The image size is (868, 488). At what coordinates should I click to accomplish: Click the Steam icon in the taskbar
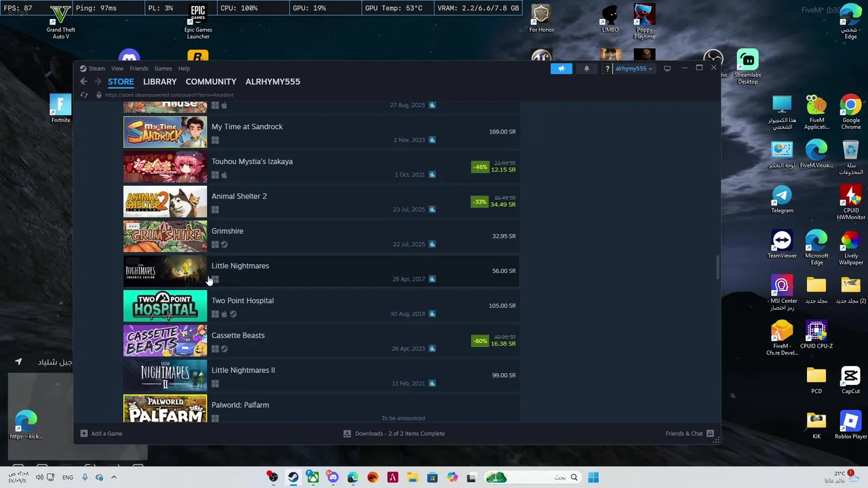[x=293, y=477]
